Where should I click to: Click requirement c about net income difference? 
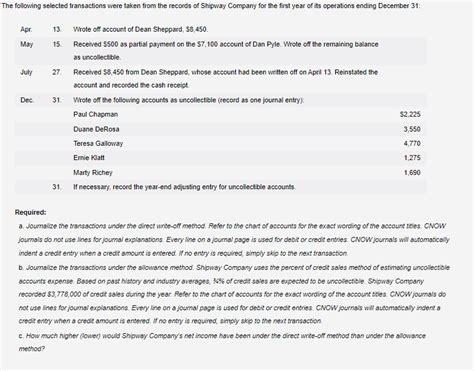click(222, 342)
